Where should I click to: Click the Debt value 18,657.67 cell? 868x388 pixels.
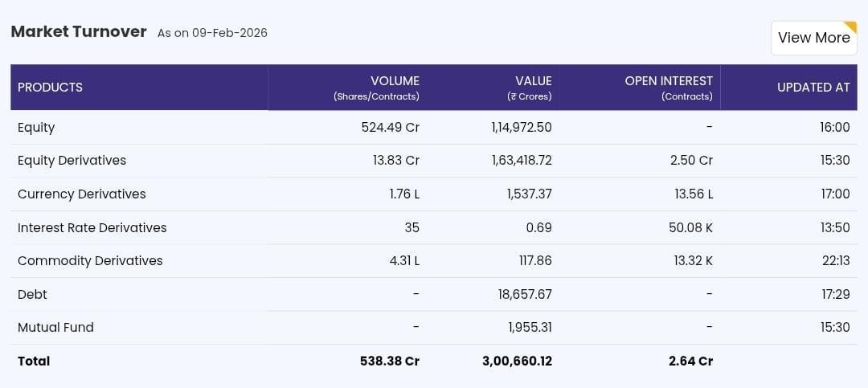525,295
